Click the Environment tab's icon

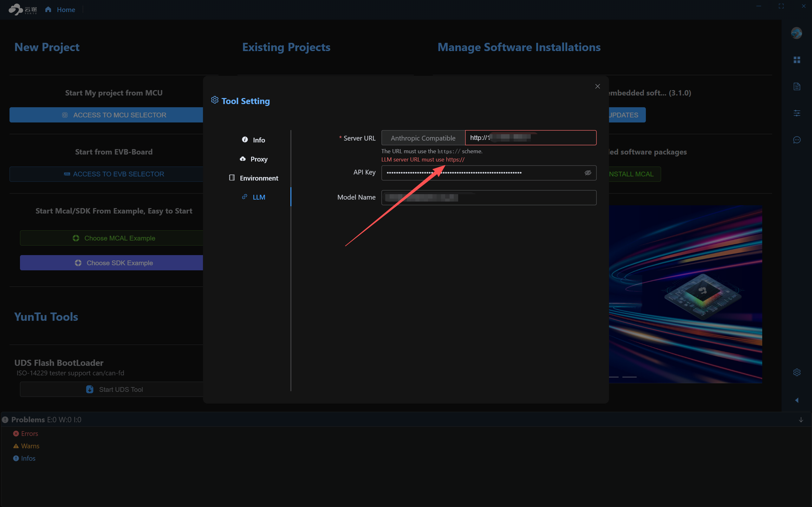231,178
